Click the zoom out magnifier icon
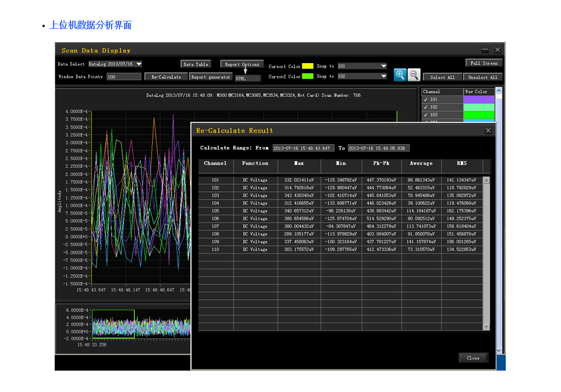 point(414,75)
